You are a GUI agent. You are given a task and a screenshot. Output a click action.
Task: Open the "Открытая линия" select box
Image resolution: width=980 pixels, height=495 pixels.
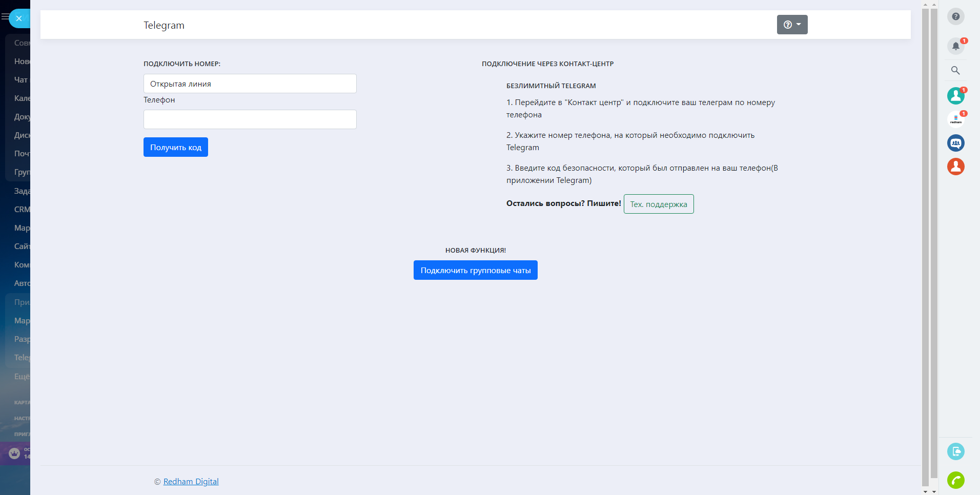coord(250,84)
